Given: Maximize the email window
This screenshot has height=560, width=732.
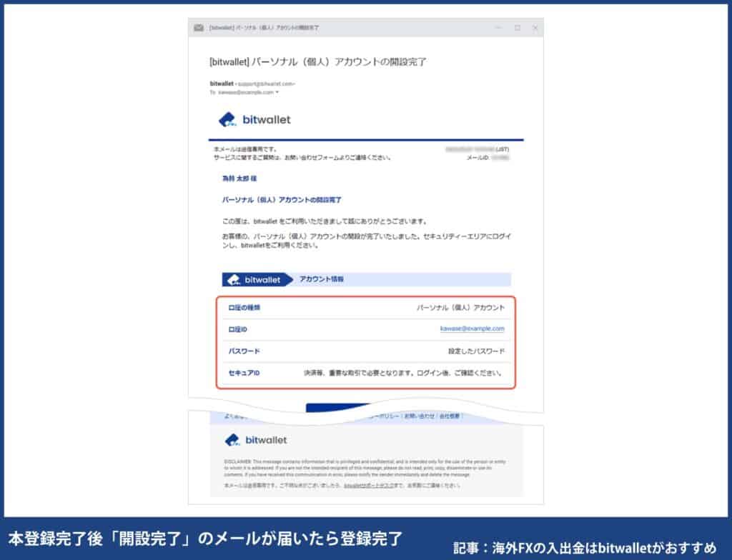Looking at the screenshot, I should click(518, 28).
